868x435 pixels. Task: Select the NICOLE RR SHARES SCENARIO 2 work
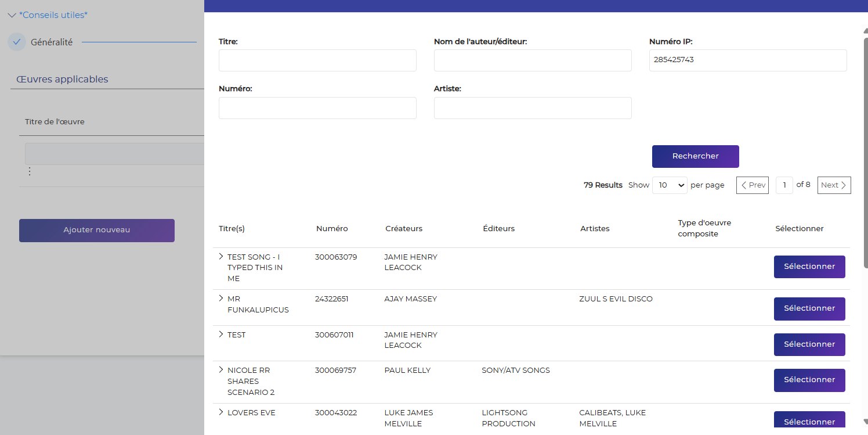(809, 380)
